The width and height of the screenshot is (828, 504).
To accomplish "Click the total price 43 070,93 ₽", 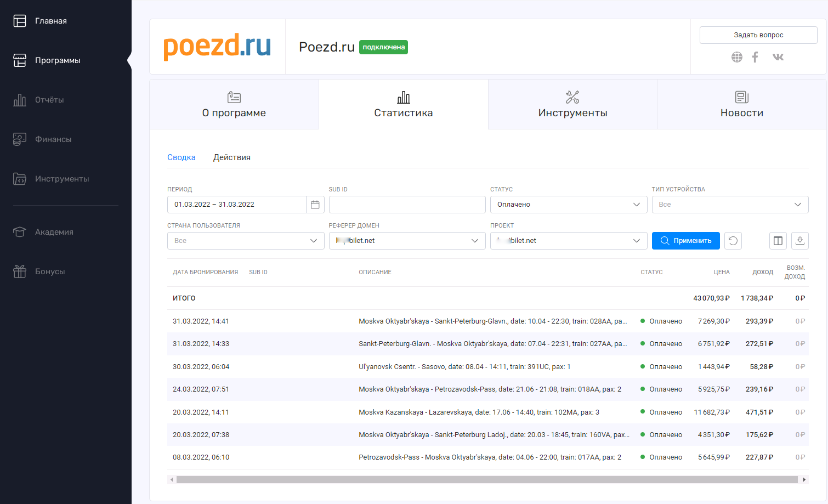I will pos(711,298).
